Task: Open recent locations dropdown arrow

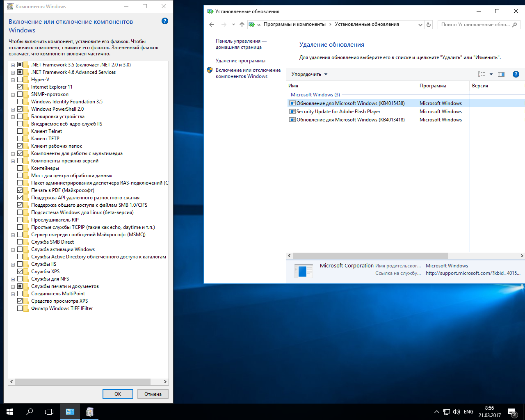Action: (x=233, y=25)
